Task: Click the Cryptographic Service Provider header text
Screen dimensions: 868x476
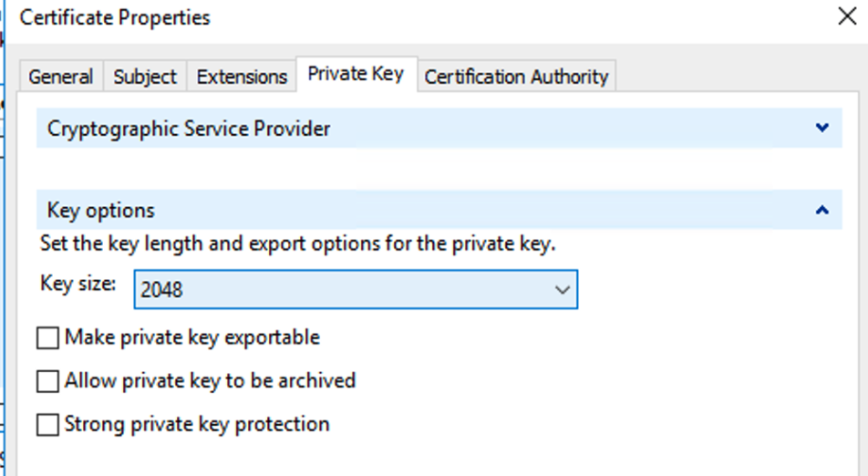Action: (x=189, y=129)
